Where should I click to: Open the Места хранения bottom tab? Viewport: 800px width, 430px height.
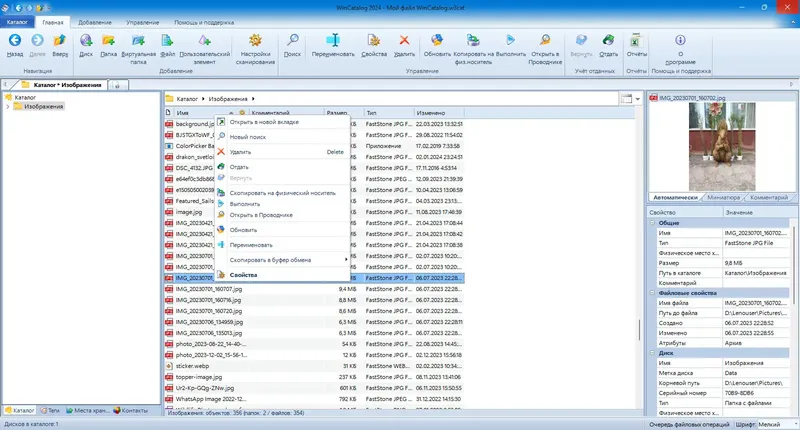click(x=86, y=410)
